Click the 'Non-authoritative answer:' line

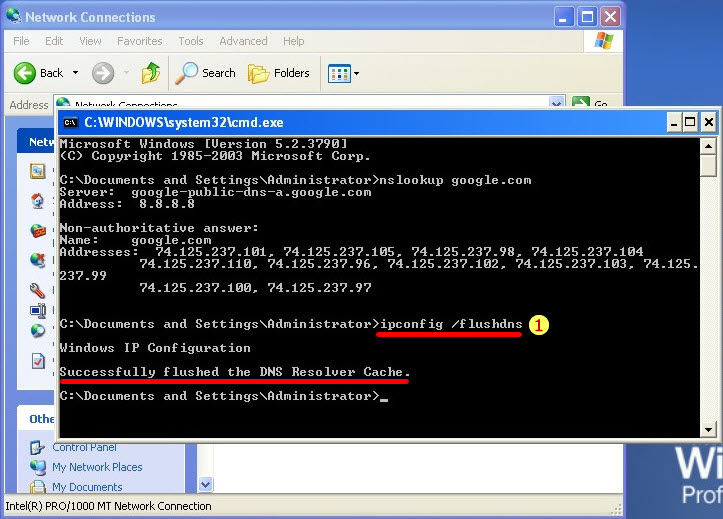coord(159,228)
